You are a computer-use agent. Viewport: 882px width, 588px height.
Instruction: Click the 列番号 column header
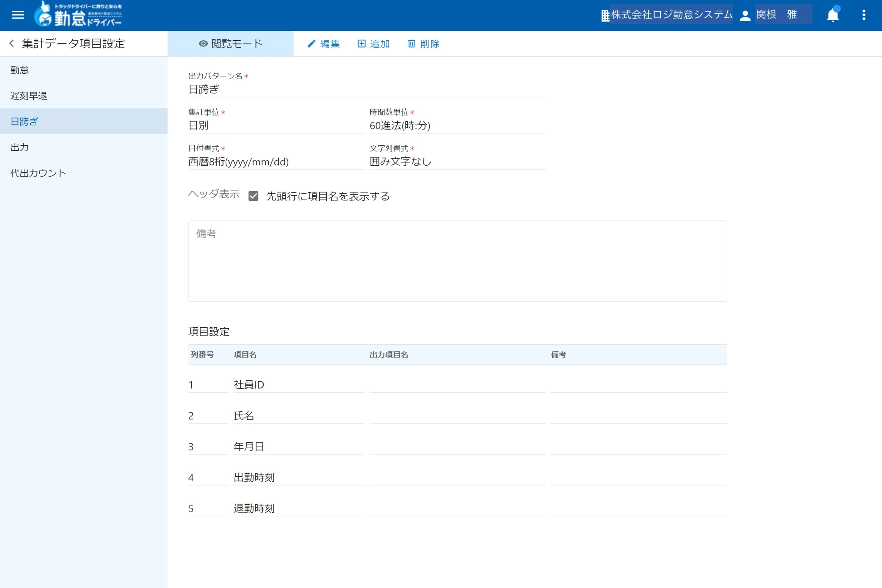pyautogui.click(x=202, y=355)
